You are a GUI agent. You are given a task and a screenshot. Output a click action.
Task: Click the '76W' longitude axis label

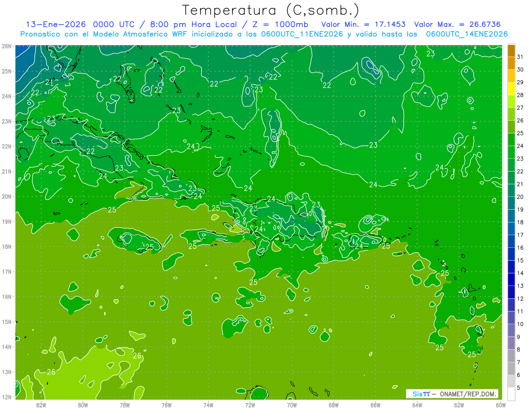point(166,405)
